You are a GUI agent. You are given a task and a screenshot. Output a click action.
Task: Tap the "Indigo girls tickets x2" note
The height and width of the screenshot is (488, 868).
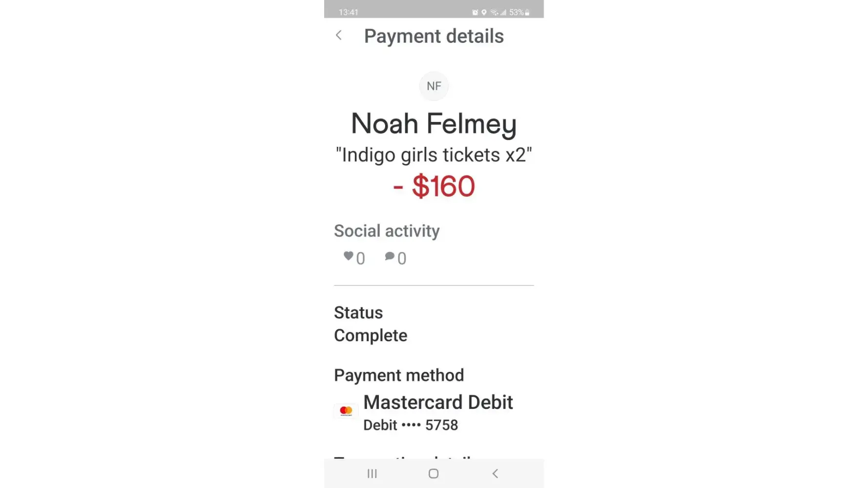point(434,155)
